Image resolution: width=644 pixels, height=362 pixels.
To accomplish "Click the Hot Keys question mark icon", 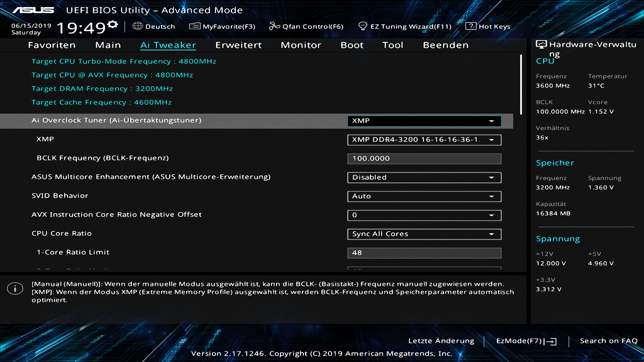I will (471, 26).
